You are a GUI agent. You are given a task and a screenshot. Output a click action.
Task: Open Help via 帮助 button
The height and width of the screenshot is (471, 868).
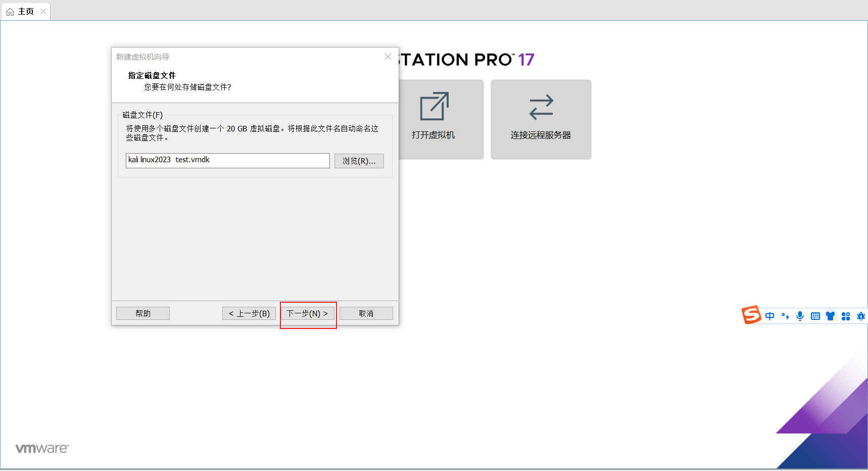pos(143,313)
